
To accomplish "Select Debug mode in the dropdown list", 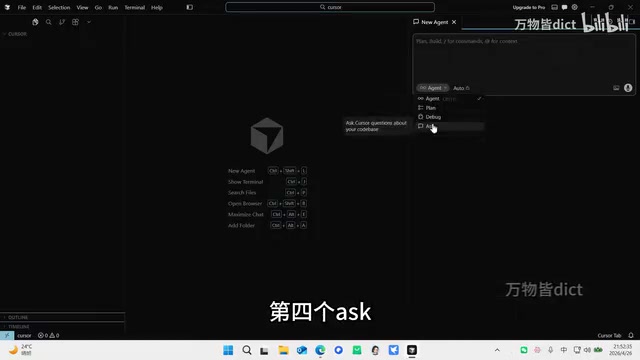I will coord(450,117).
